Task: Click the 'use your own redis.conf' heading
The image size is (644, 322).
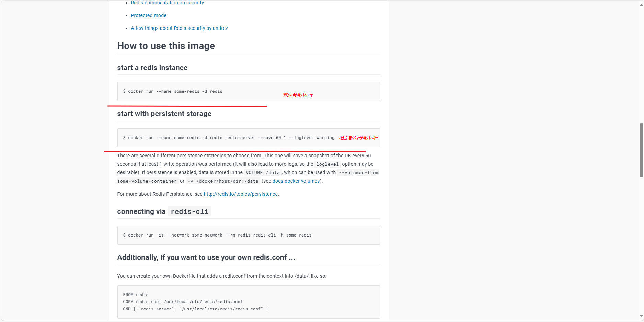Action: pos(206,257)
